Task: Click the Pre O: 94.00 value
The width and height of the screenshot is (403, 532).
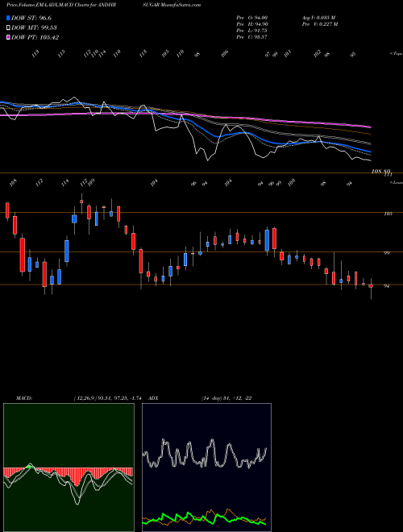Action: (252, 17)
